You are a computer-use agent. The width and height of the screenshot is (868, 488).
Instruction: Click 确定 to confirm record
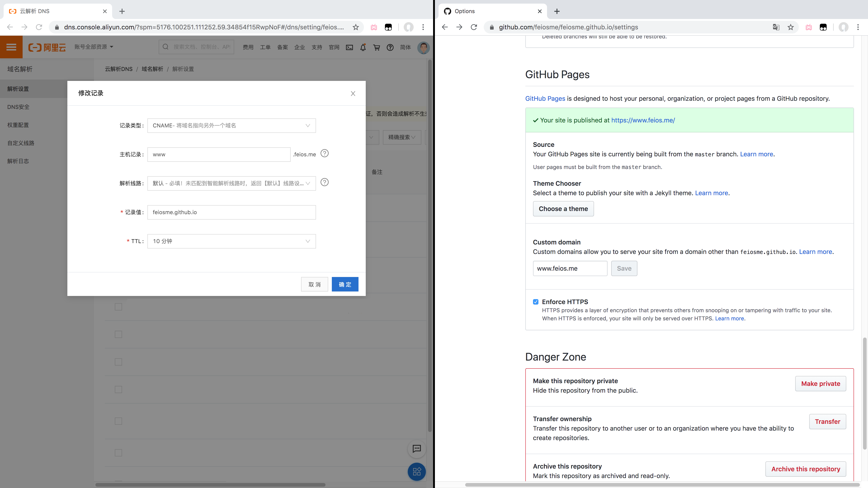345,284
